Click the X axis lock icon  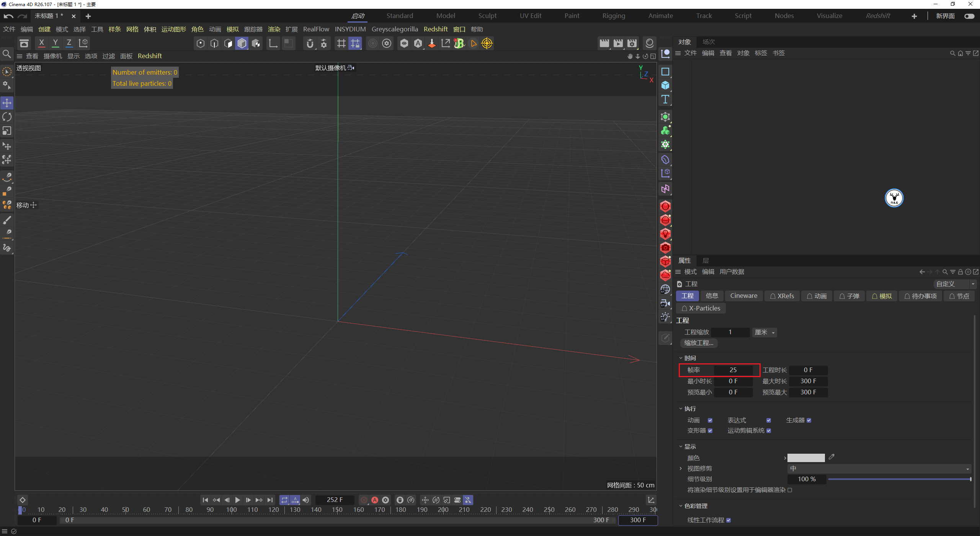point(41,43)
